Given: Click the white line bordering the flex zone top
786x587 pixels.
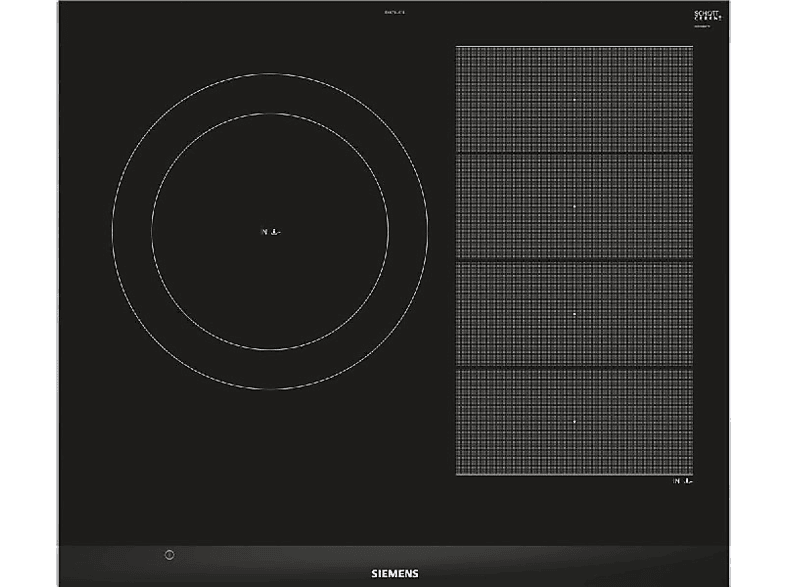Looking at the screenshot, I should pyautogui.click(x=574, y=47).
